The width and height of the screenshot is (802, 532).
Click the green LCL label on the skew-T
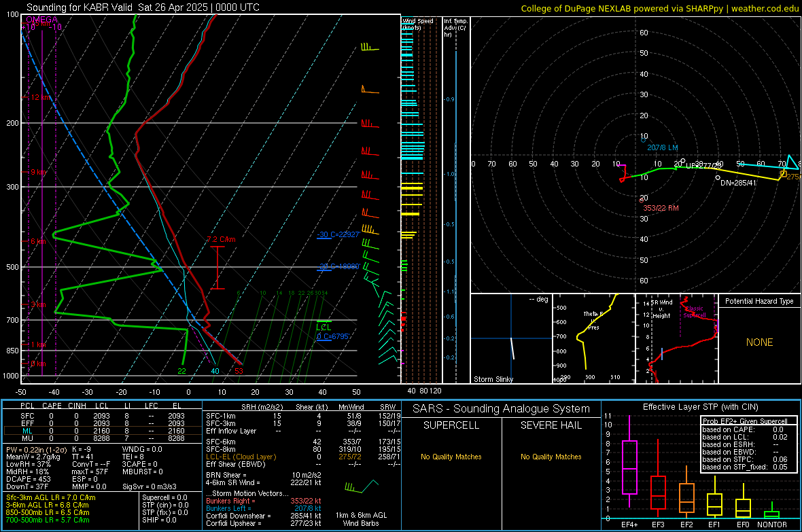coord(324,327)
